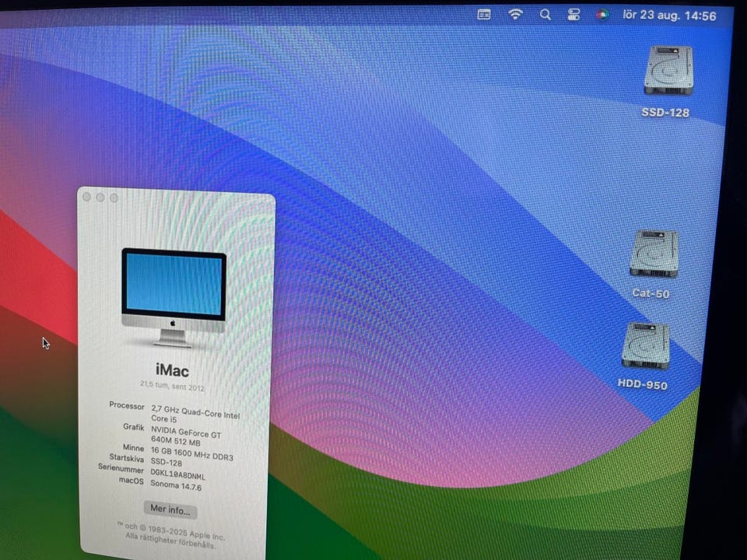The width and height of the screenshot is (747, 560).
Task: Open the SSD-128 drive icon on desktop
Action: click(668, 70)
